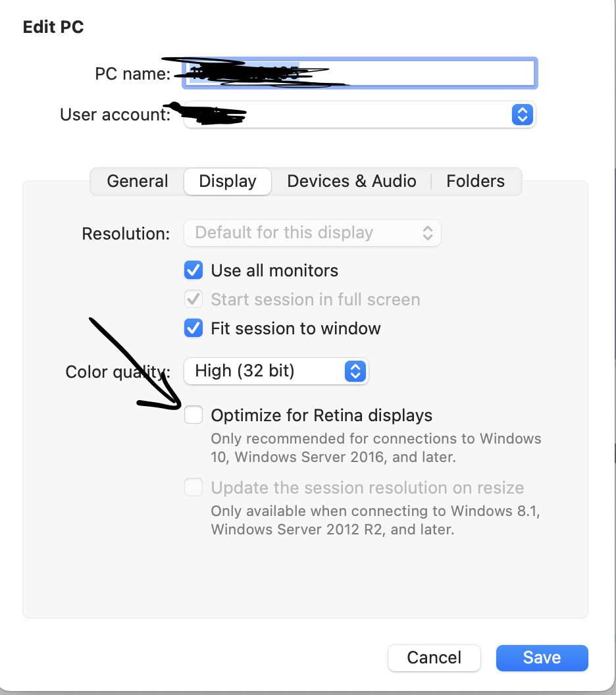Screen dimensions: 616x695
Task: Uncheck the Use all monitors checkbox
Action: point(193,270)
